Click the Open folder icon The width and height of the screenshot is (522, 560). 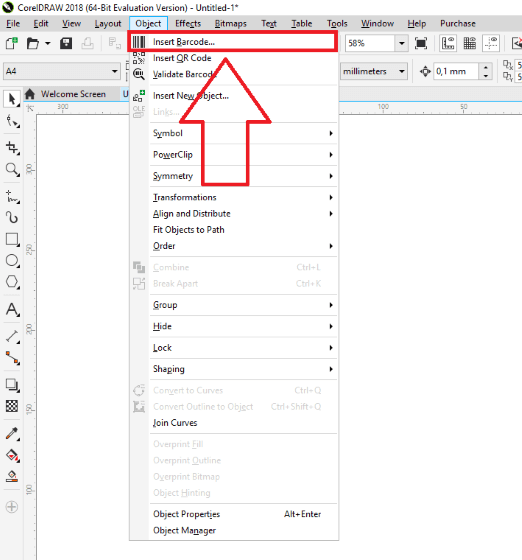click(x=33, y=44)
